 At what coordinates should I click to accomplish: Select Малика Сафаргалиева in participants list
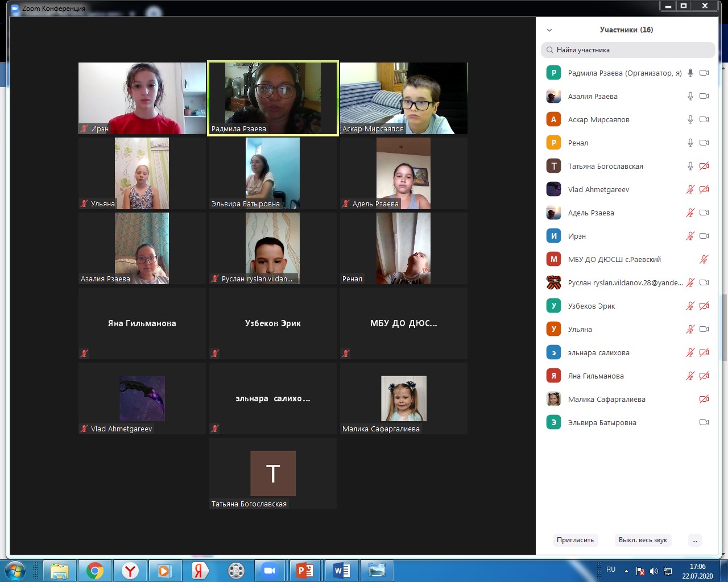[x=606, y=399]
